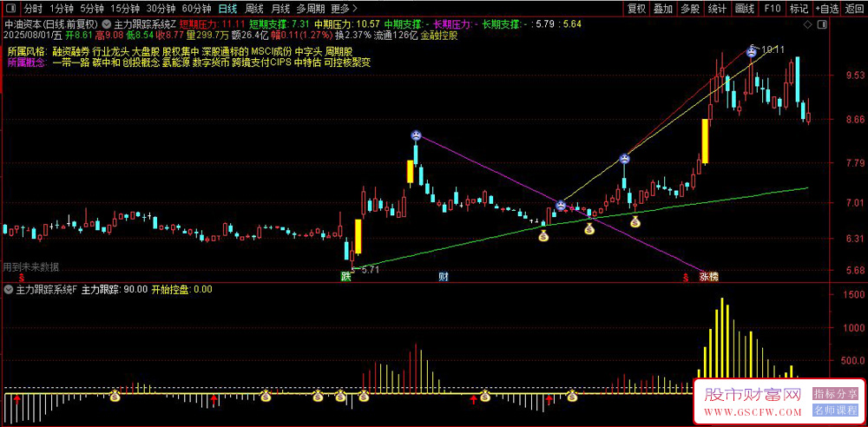Click 名师课程 link in the 股市财富网 banner

point(835,411)
